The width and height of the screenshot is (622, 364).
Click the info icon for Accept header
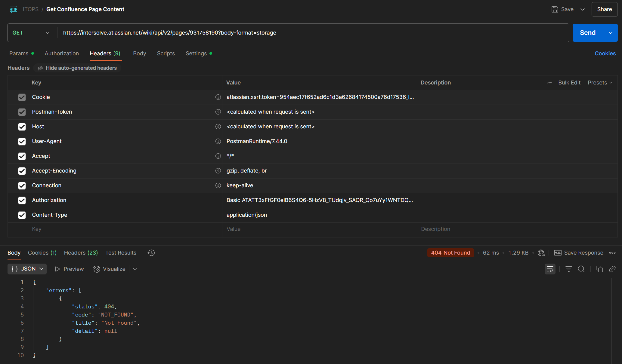218,156
